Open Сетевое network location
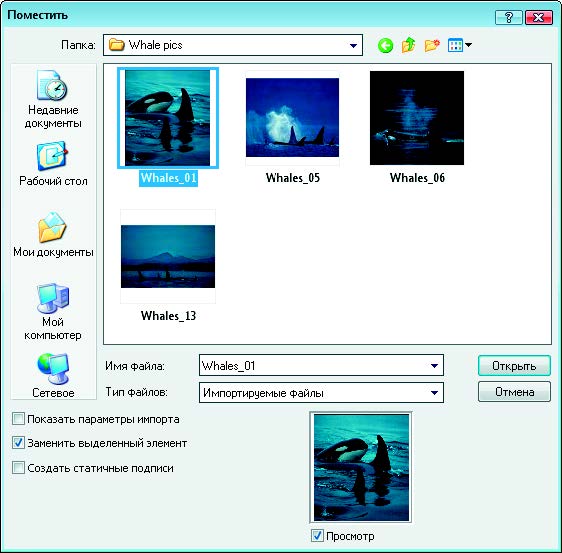 [53, 376]
